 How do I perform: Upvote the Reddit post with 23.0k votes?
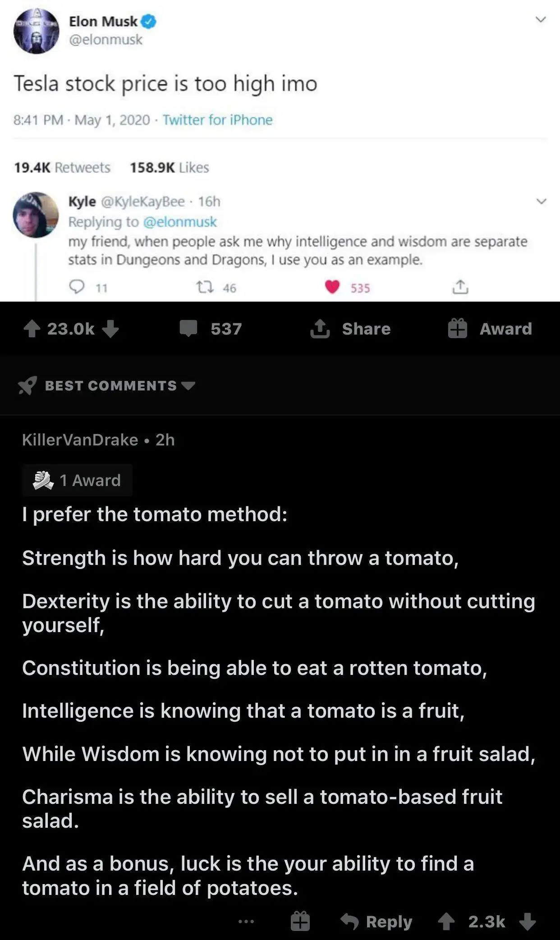point(32,329)
